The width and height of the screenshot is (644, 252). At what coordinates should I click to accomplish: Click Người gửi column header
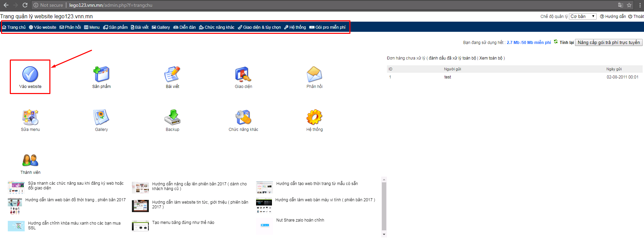click(x=452, y=69)
